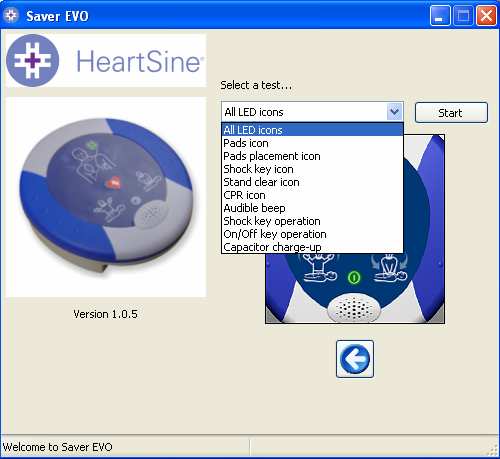Select 'Capacitor charge-up' test
This screenshot has height=459, width=500.
click(x=312, y=247)
